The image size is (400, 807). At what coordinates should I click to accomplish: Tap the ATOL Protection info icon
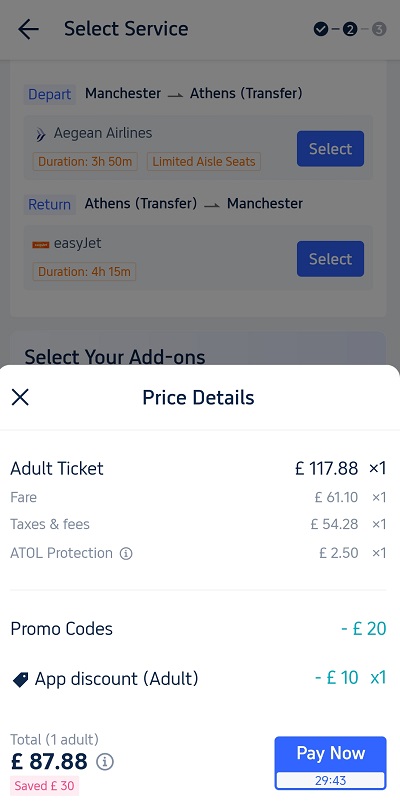click(126, 554)
